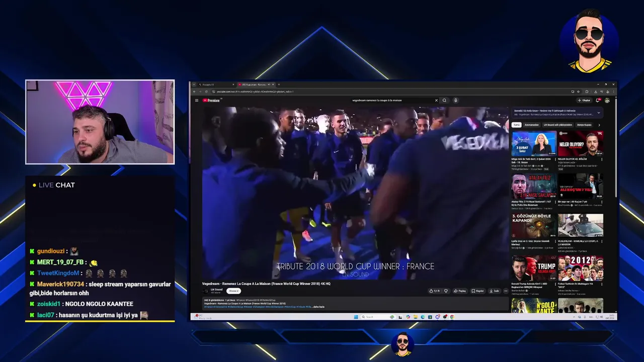Switch to the first browser tab
Image resolution: width=644 pixels, height=362 pixels.
coord(215,84)
